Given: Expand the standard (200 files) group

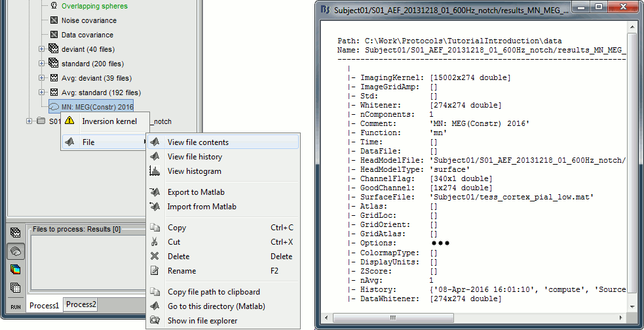Looking at the screenshot, I should point(42,64).
